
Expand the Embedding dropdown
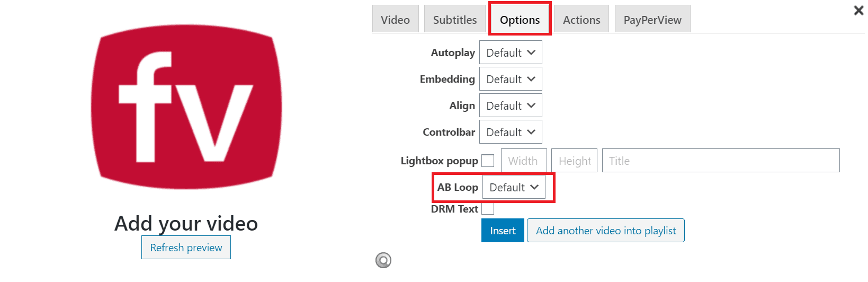pos(511,79)
